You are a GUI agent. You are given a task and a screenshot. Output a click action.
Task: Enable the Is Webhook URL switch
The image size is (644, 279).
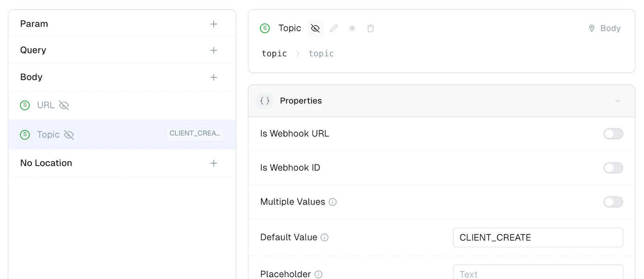[x=613, y=134]
